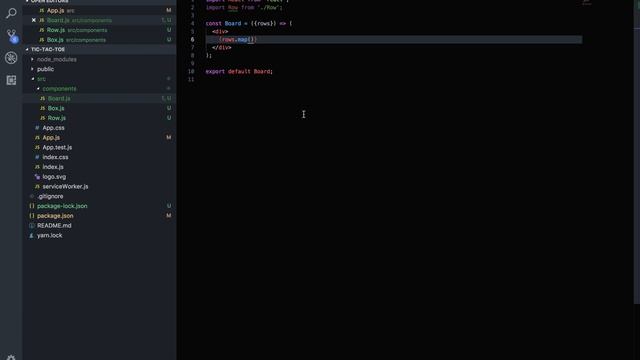Click 'const Board' declaration on line 4
Viewport: 640px width, 360px height.
point(223,24)
